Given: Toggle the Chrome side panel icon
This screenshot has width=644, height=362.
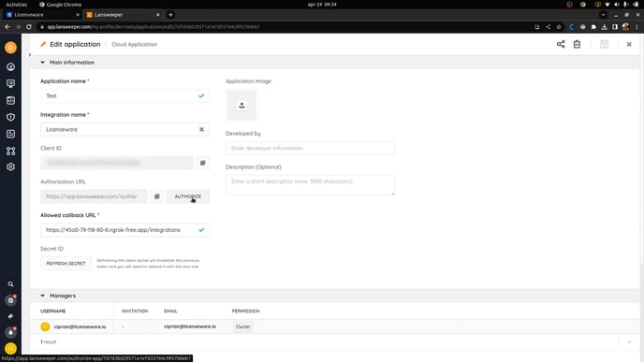Looking at the screenshot, I should (x=615, y=27).
